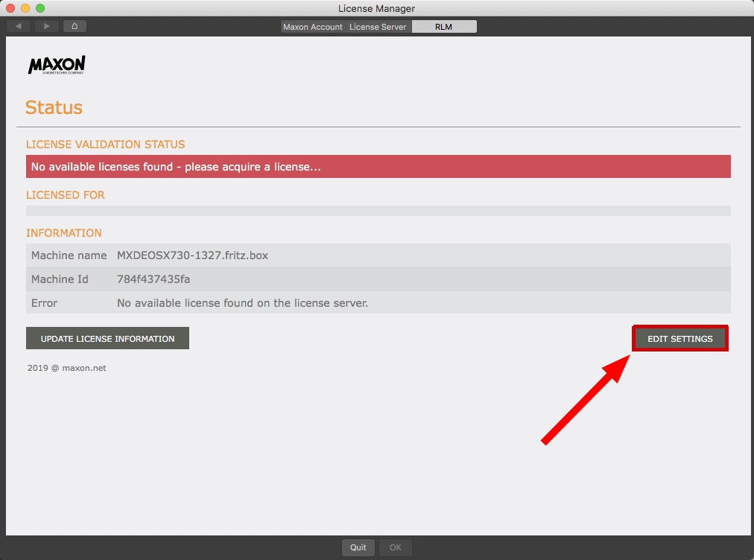Open the License Server tab
754x560 pixels.
click(x=378, y=27)
